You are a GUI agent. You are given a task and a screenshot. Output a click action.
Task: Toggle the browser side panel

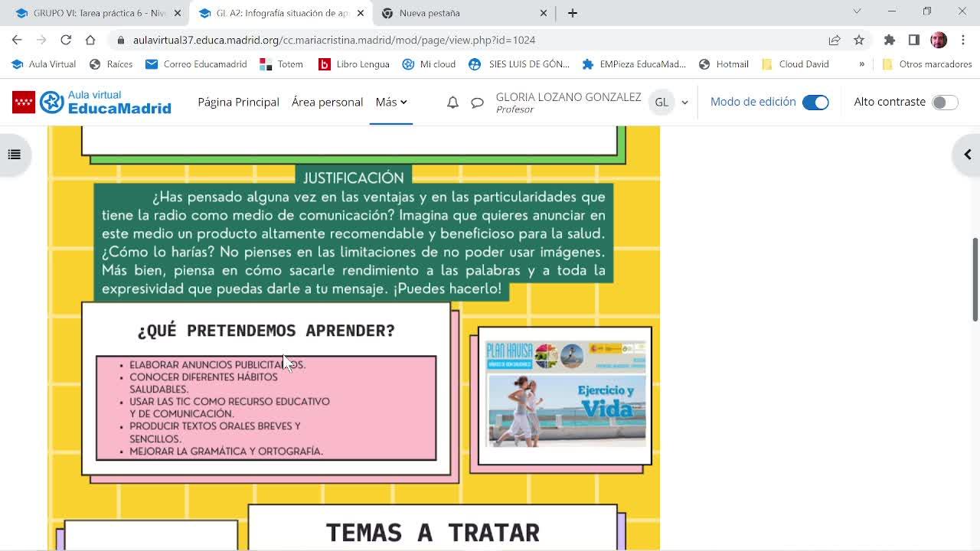[x=914, y=40]
